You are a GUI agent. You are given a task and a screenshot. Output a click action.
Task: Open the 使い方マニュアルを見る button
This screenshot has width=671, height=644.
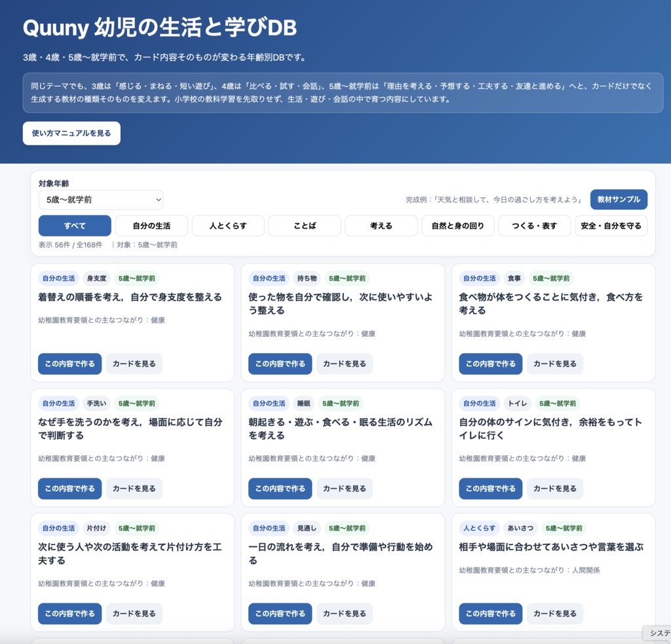click(71, 133)
